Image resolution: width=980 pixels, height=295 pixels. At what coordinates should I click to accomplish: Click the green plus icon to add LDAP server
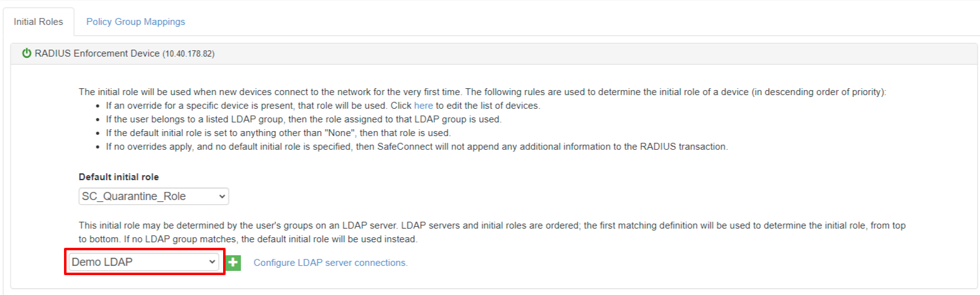coord(233,263)
